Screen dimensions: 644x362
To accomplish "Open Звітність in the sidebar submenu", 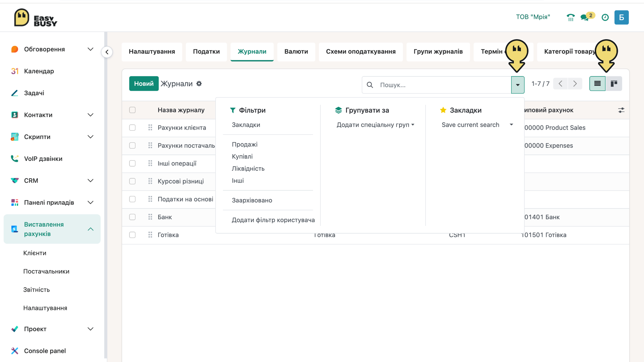I will click(37, 290).
